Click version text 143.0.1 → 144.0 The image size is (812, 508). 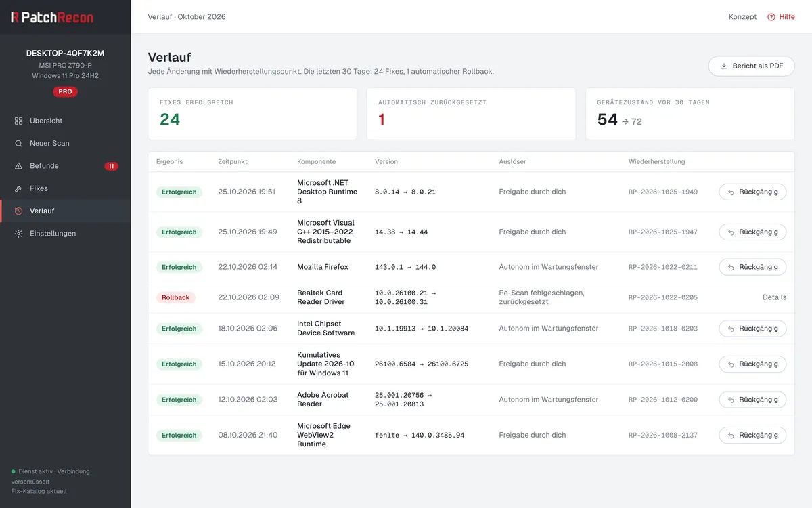[405, 267]
